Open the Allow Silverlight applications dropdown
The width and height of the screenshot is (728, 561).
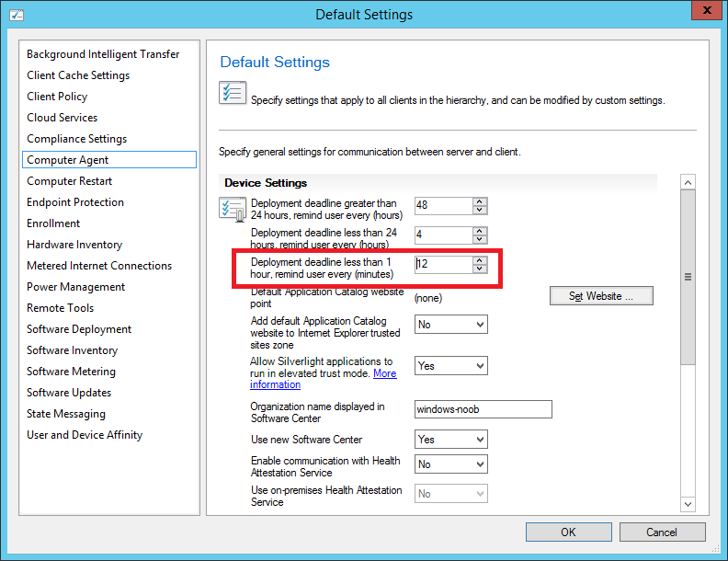450,365
